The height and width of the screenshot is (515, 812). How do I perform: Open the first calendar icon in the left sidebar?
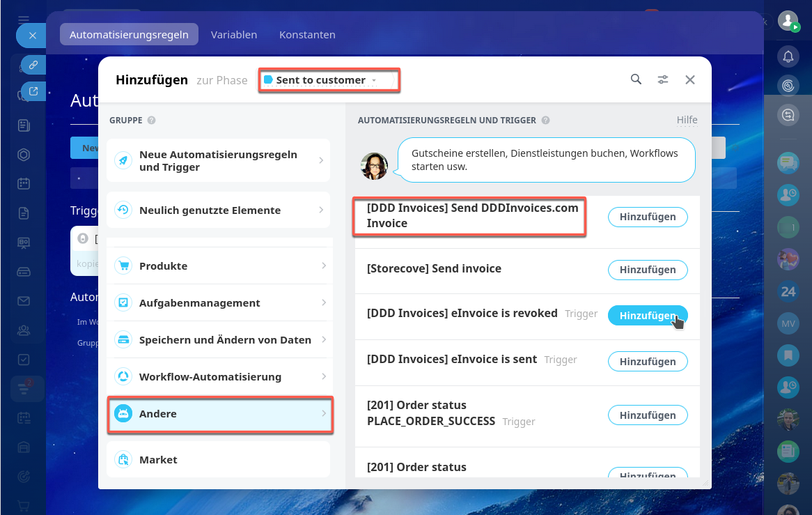pyautogui.click(x=24, y=183)
